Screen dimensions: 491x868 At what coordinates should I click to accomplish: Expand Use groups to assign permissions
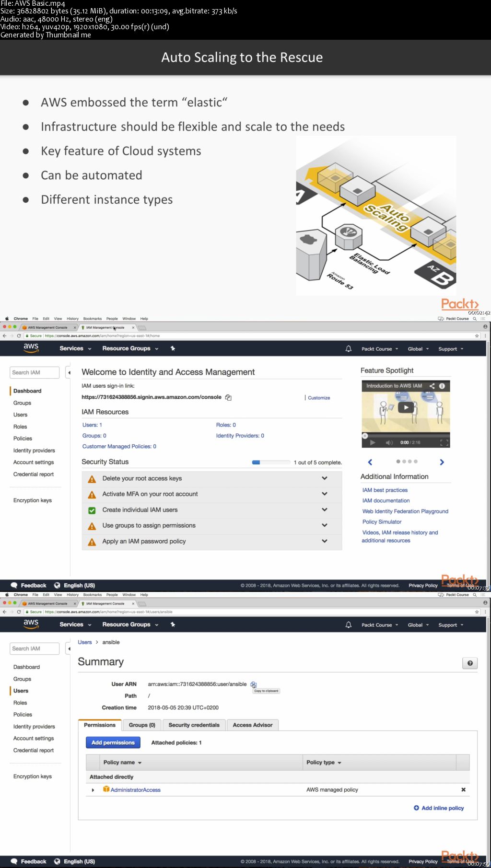[x=325, y=525]
